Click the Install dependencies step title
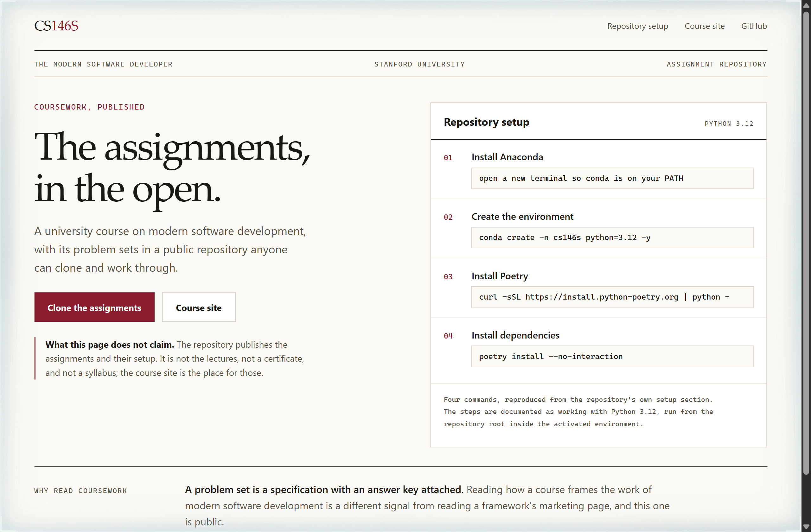811x532 pixels. 515,335
